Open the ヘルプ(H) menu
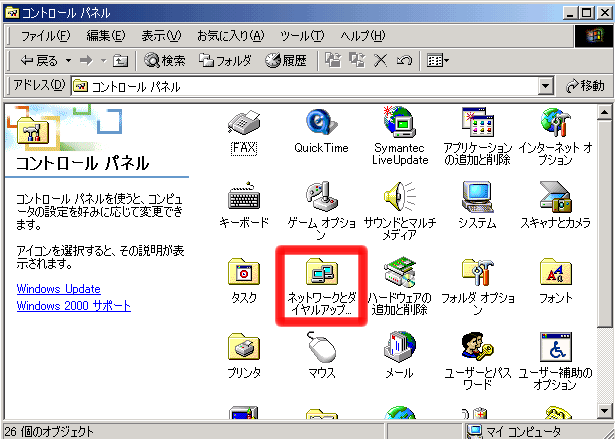Screen dimensions: 615x439 [x=363, y=36]
